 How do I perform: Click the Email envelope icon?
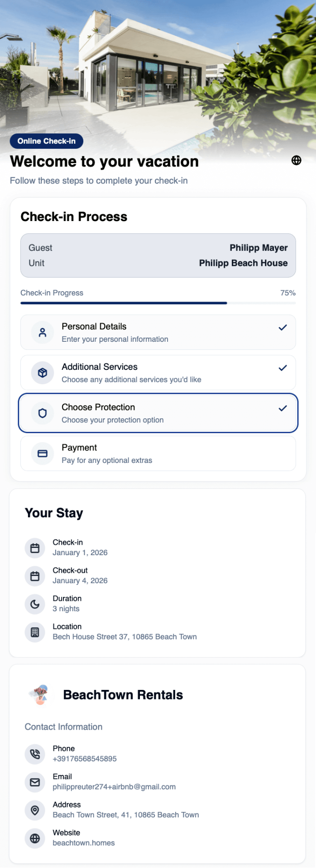tap(35, 783)
